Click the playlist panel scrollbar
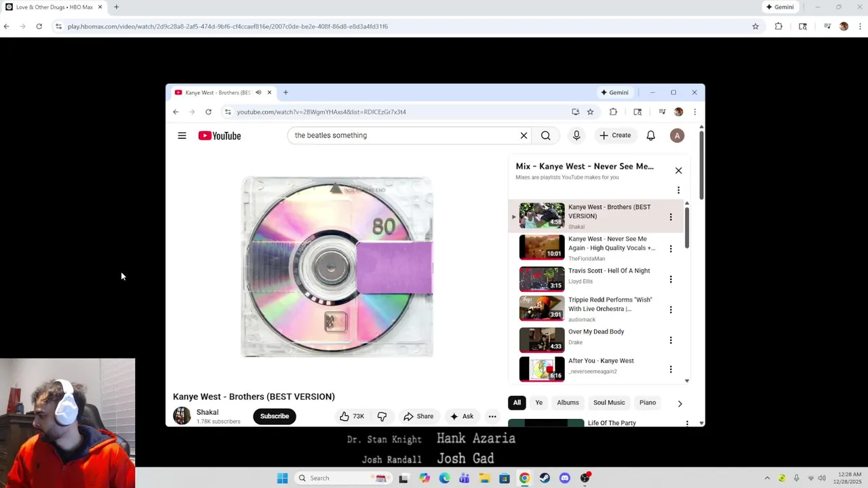 [x=686, y=227]
